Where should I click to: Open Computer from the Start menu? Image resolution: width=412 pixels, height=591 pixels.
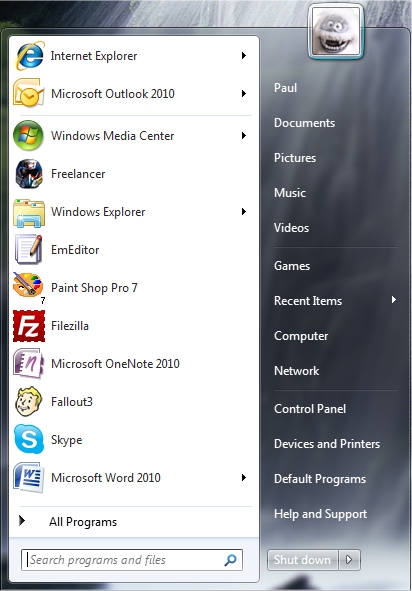tap(301, 336)
